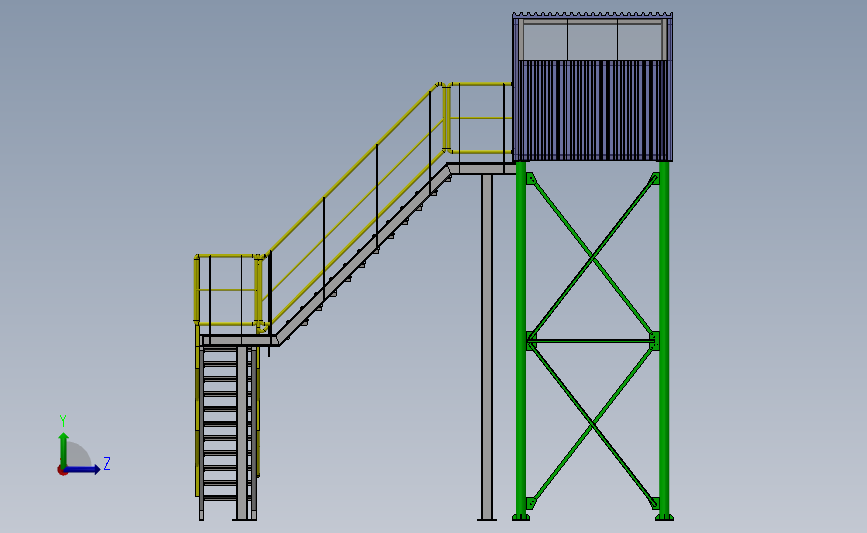Select the yellow top handrail along the staircase
This screenshot has width=867, height=533.
pos(352,169)
